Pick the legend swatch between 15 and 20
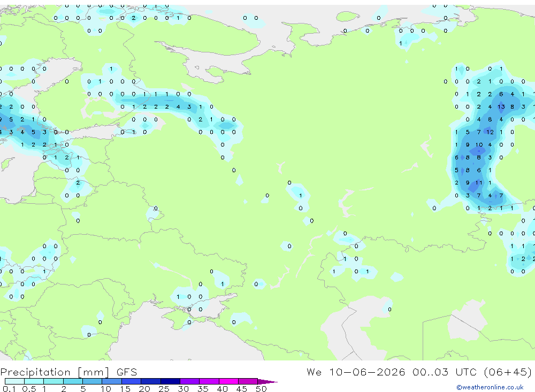535x392 pixels. [132, 381]
